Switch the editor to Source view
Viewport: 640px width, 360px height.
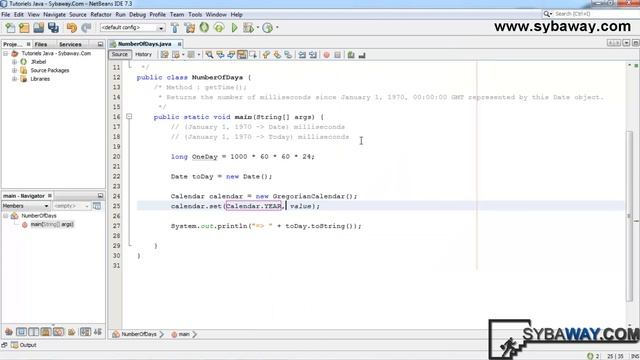click(x=120, y=54)
